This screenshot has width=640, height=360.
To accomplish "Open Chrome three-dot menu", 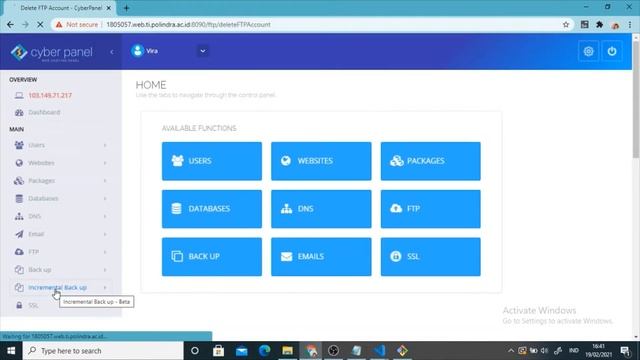I will pos(630,24).
